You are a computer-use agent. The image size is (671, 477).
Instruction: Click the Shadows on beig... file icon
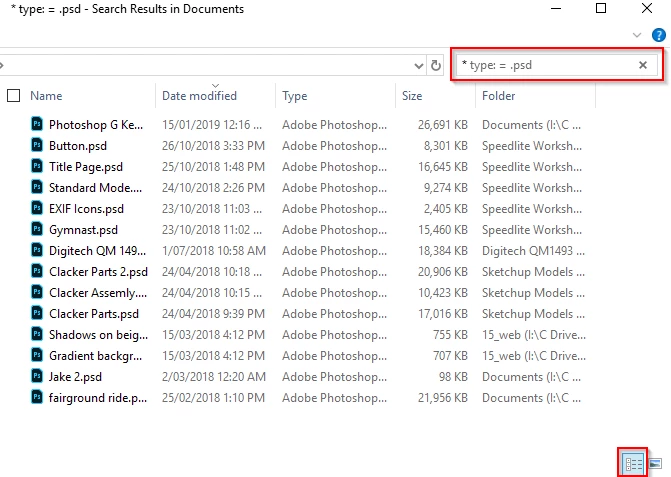coord(37,334)
